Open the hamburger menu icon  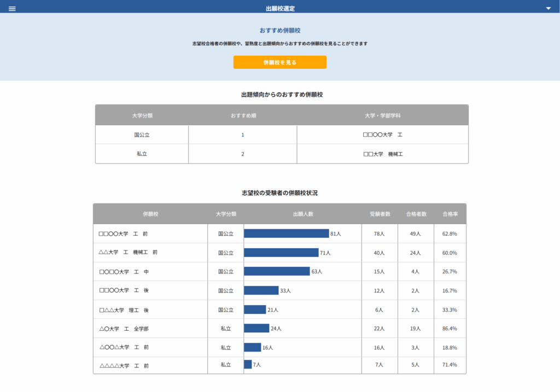(x=12, y=9)
